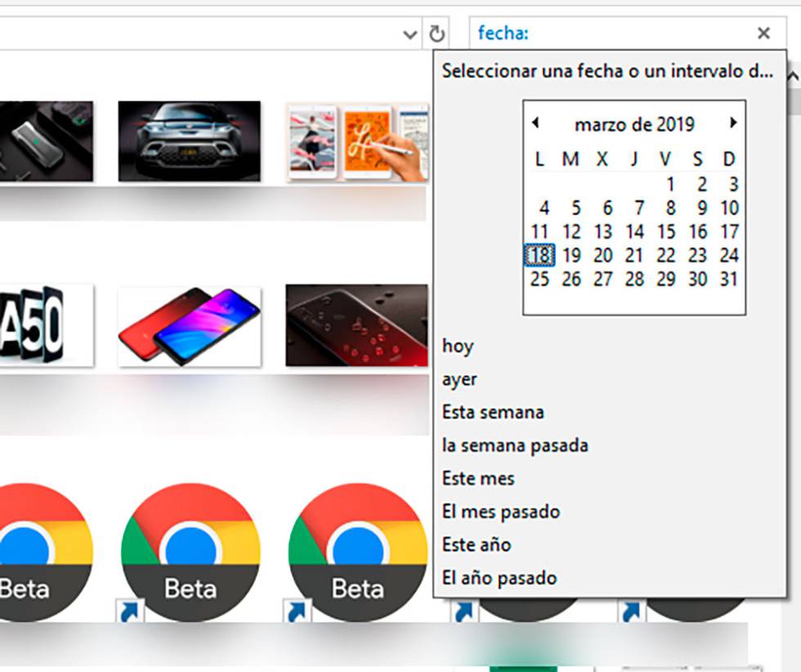801x672 pixels.
Task: Choose day 31 in the calendar
Action: pos(729,279)
